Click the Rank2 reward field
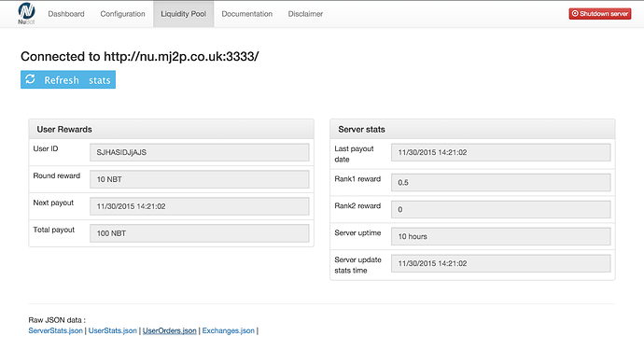 point(500,209)
